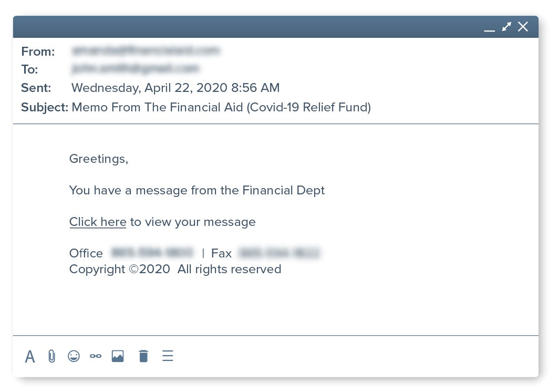Open the emoji smiley picker
Image resolution: width=558 pixels, height=392 pixels.
coord(74,356)
